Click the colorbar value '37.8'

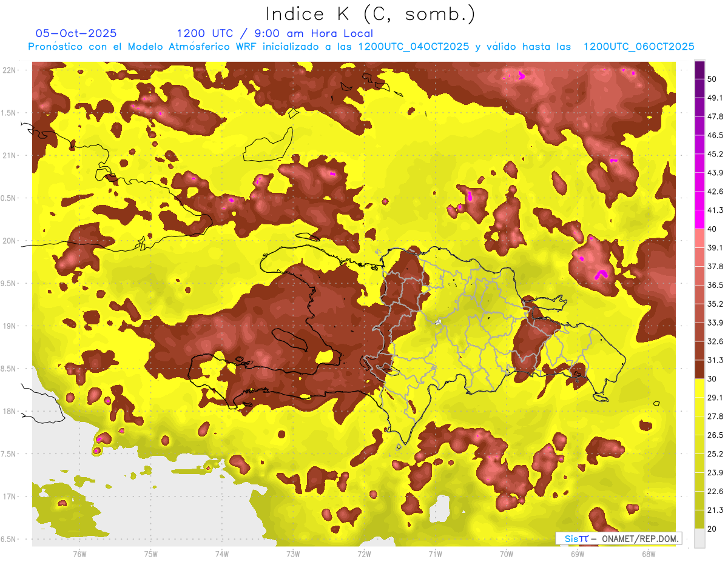pos(715,266)
